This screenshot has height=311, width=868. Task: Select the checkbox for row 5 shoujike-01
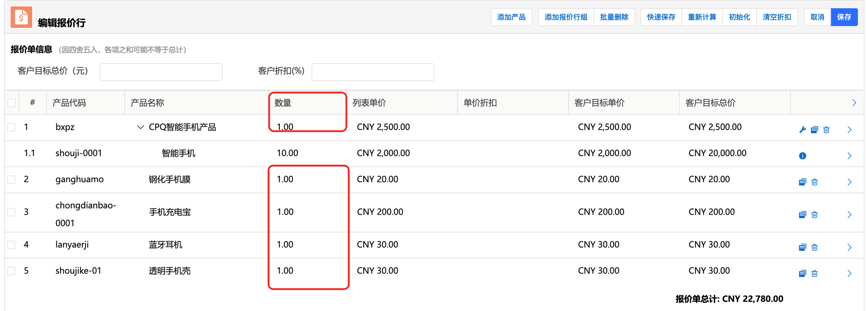[x=12, y=271]
